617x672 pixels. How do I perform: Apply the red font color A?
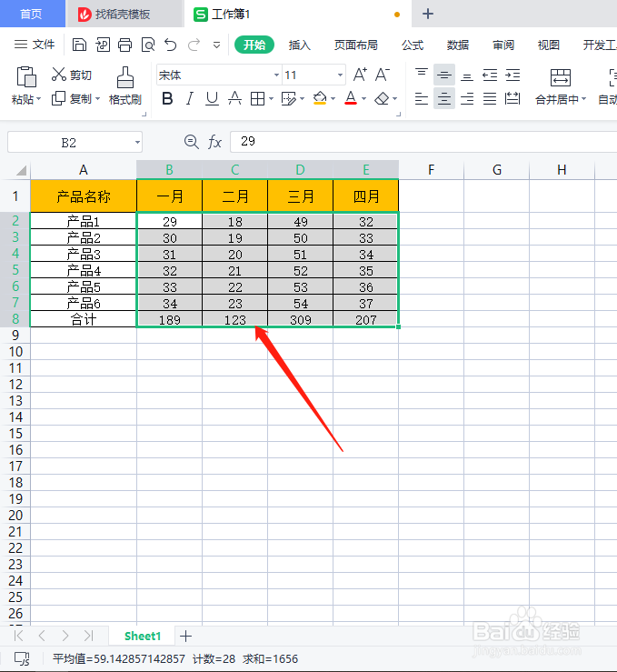tap(351, 99)
